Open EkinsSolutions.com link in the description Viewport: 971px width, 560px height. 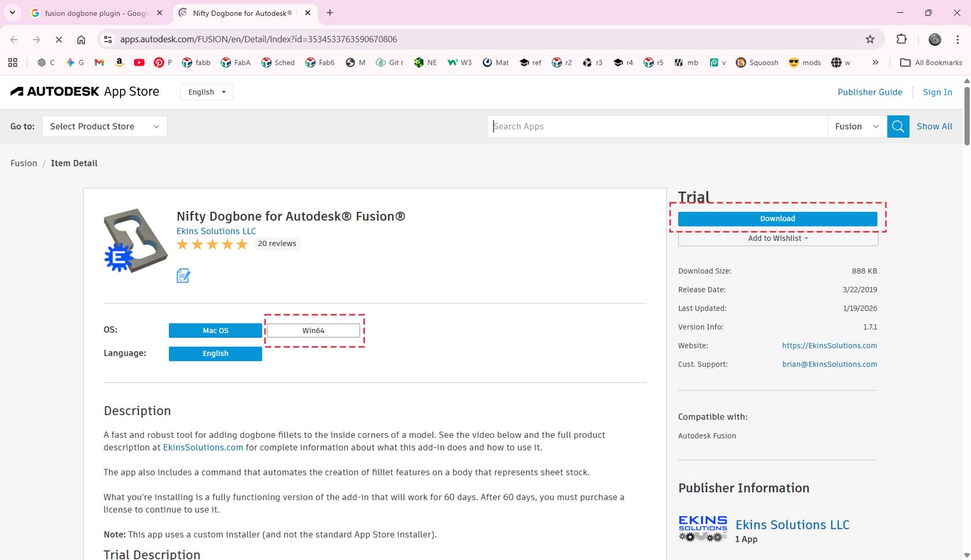[203, 448]
